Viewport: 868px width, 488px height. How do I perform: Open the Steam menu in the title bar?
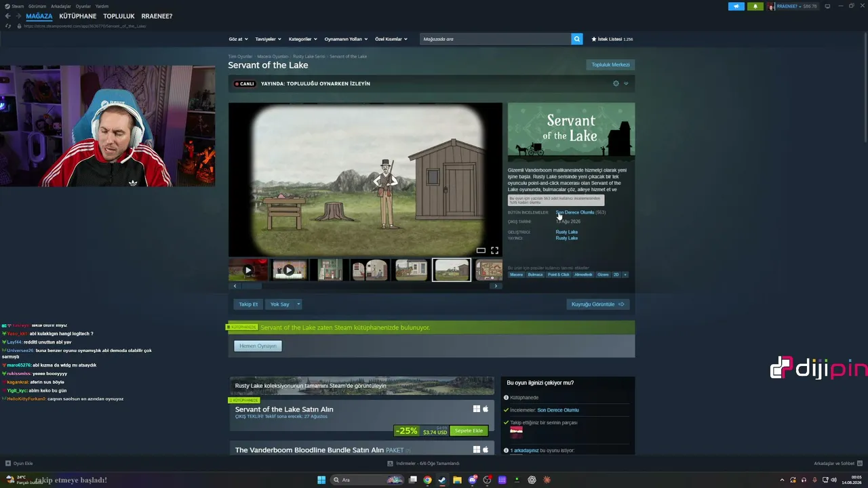14,6
